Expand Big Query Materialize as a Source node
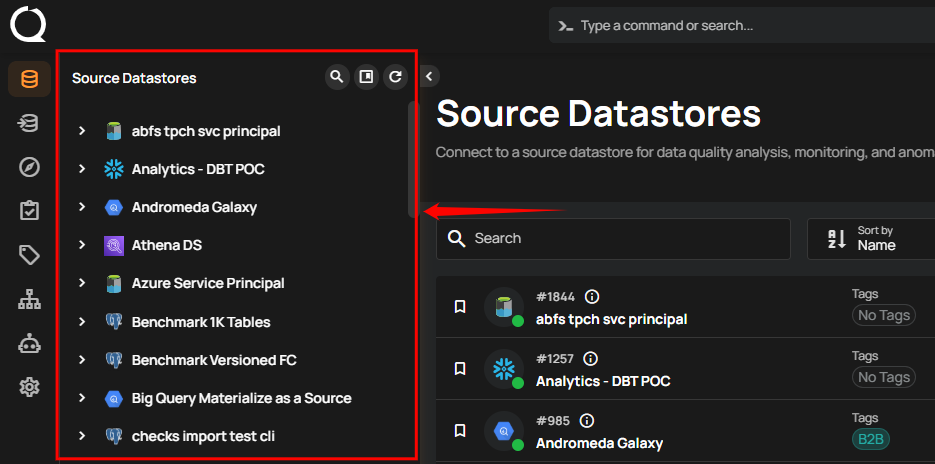Viewport: 935px width, 464px height. 82,398
